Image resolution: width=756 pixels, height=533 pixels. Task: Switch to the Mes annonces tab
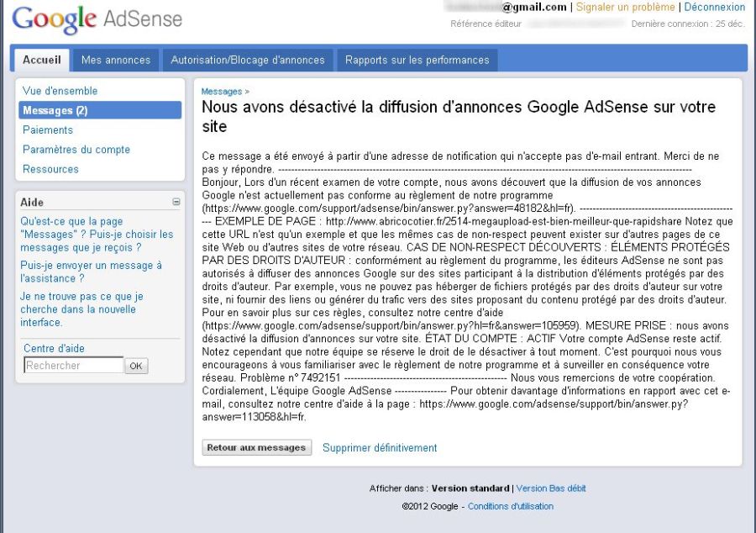point(116,60)
